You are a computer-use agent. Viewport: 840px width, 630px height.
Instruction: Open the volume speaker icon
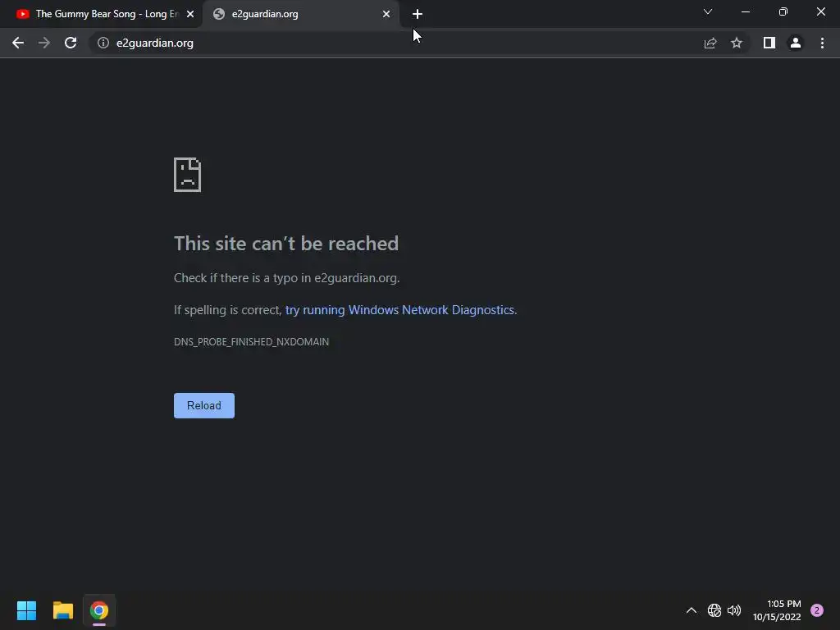pyautogui.click(x=734, y=610)
